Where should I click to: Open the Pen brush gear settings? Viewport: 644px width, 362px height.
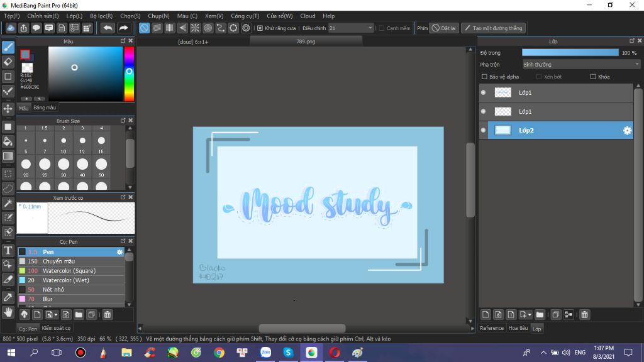(119, 252)
